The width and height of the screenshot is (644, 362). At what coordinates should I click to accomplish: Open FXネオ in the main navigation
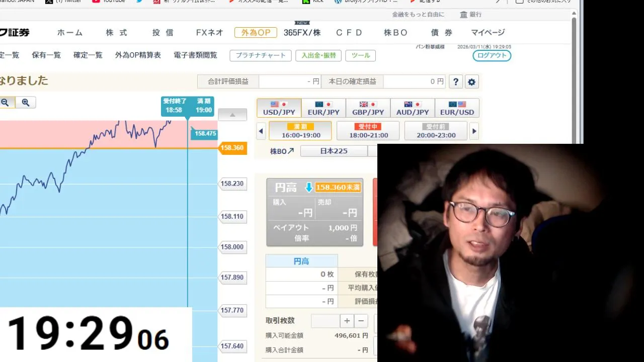tap(210, 33)
